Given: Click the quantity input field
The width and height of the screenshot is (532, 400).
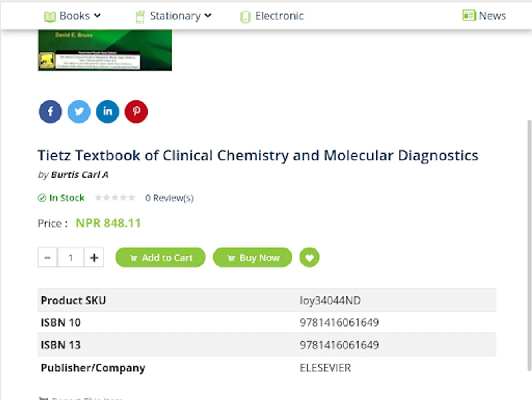Looking at the screenshot, I should pyautogui.click(x=71, y=257).
